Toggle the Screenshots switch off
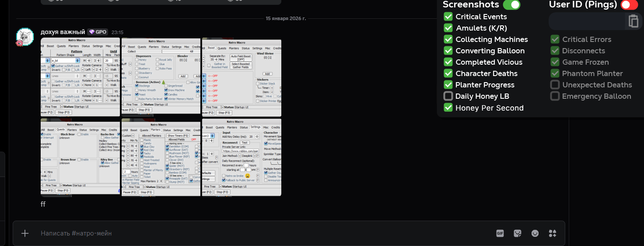 coord(511,5)
